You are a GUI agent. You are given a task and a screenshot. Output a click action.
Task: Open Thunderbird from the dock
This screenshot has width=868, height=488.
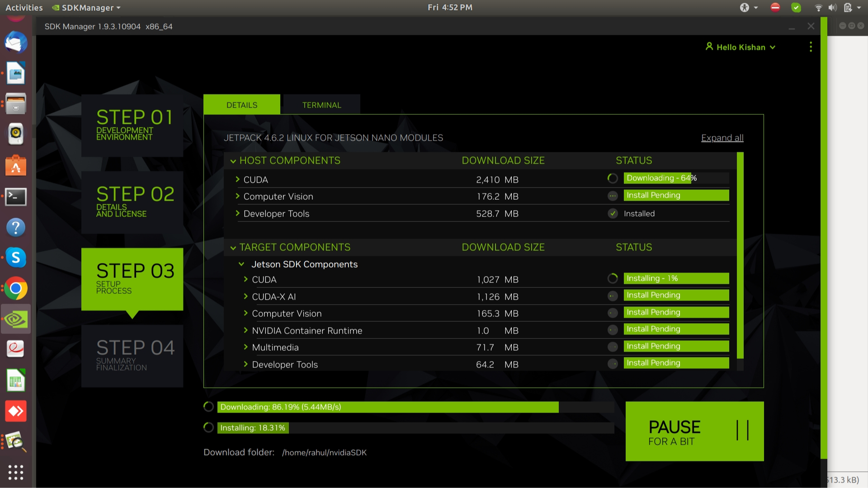pyautogui.click(x=16, y=43)
